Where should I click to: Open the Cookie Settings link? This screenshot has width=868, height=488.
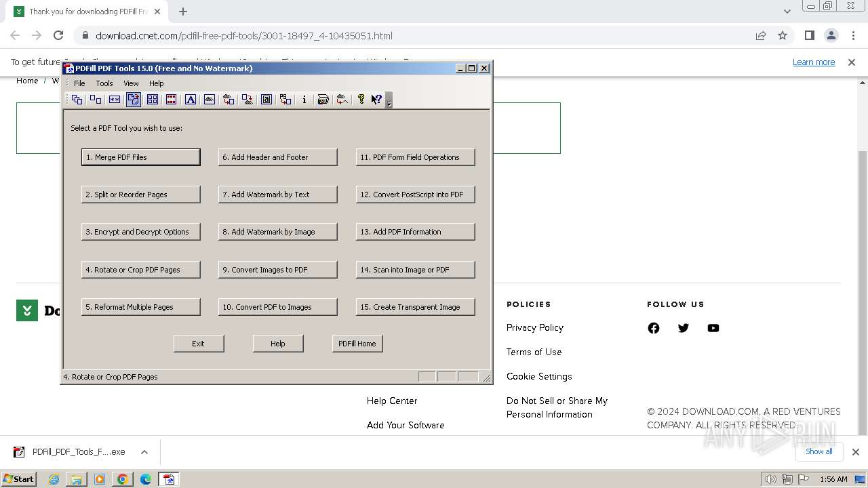pos(539,376)
